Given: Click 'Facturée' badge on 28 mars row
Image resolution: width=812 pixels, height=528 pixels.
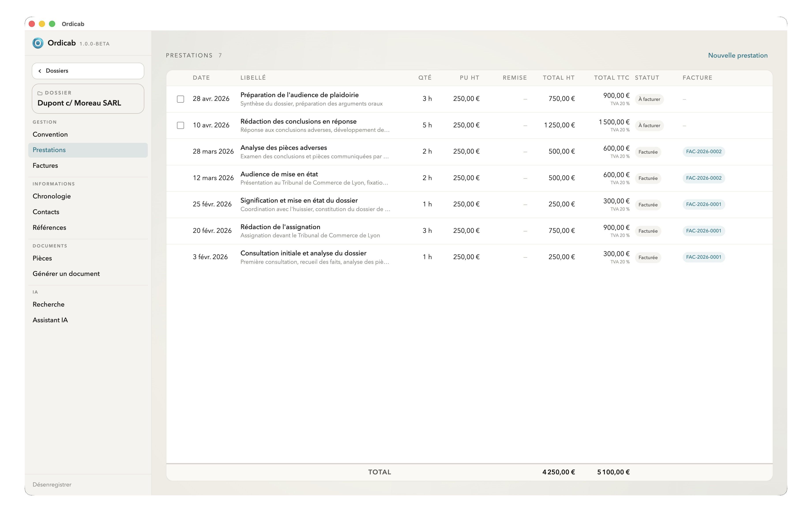Looking at the screenshot, I should [x=648, y=152].
